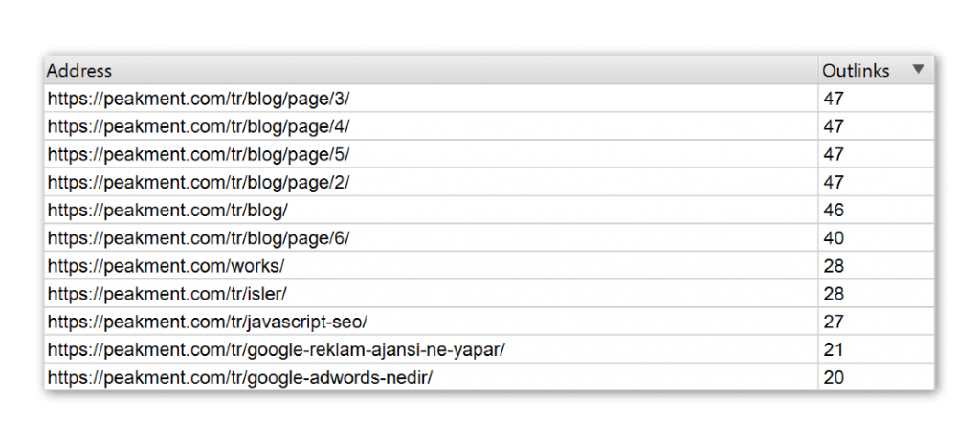Image resolution: width=980 pixels, height=445 pixels.
Task: Select the blog/page/2/ address row
Action: (201, 182)
